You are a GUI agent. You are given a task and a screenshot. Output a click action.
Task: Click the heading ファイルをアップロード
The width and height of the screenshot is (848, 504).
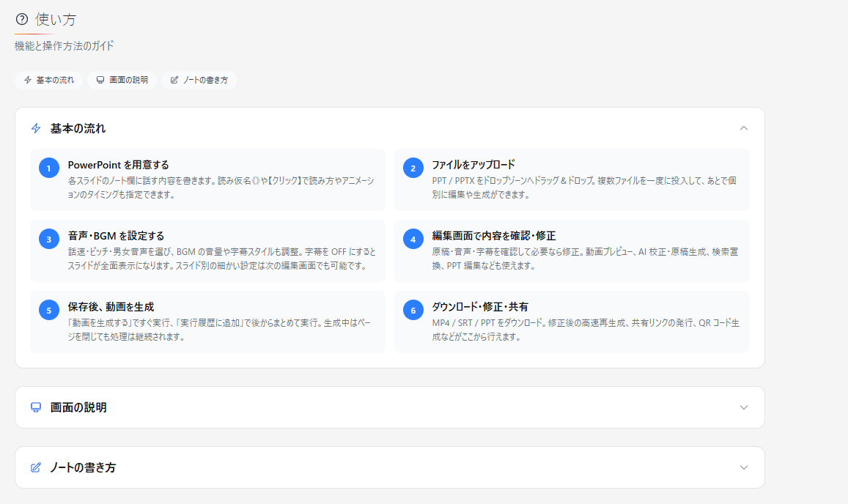tap(473, 165)
